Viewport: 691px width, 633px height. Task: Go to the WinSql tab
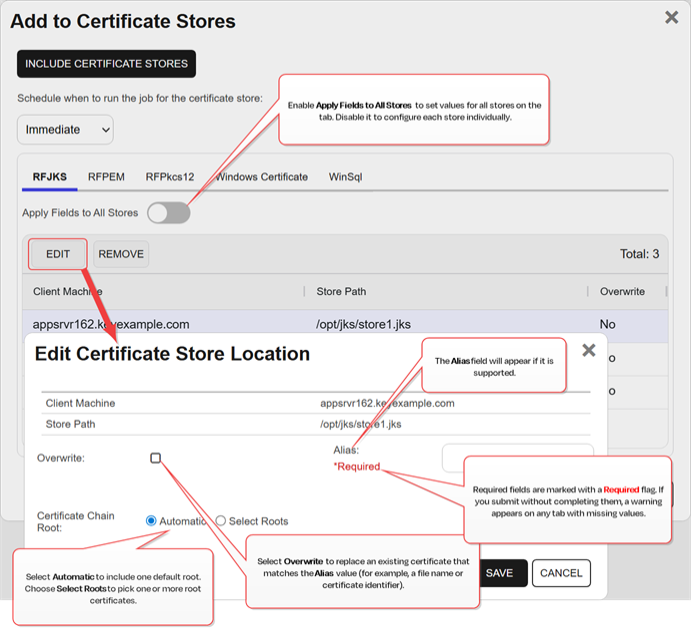pos(346,177)
